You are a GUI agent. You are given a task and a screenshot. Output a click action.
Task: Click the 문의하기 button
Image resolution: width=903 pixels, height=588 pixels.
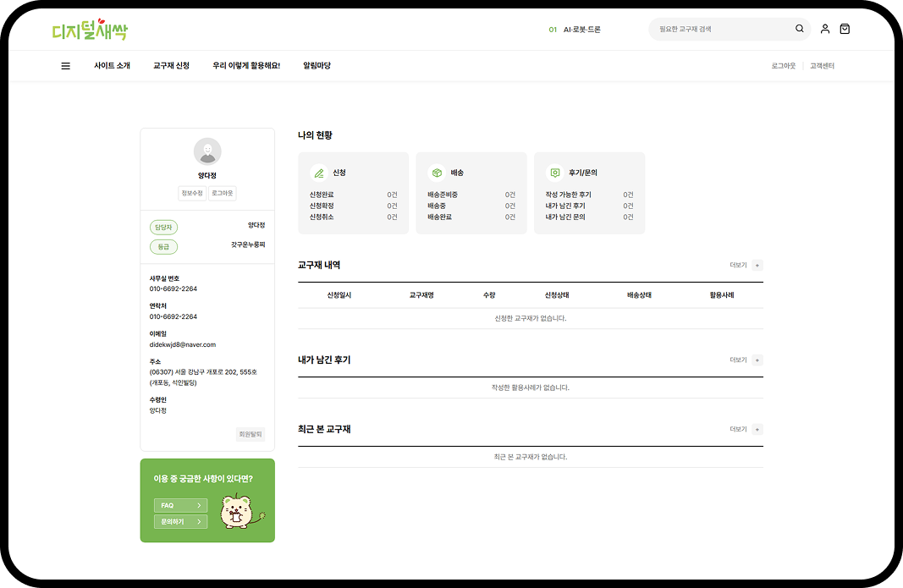181,522
